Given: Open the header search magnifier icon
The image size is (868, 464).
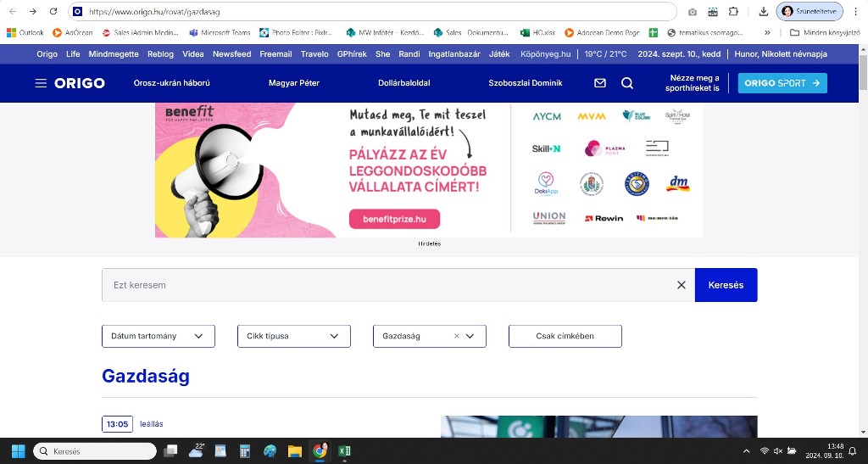Looking at the screenshot, I should 627,83.
